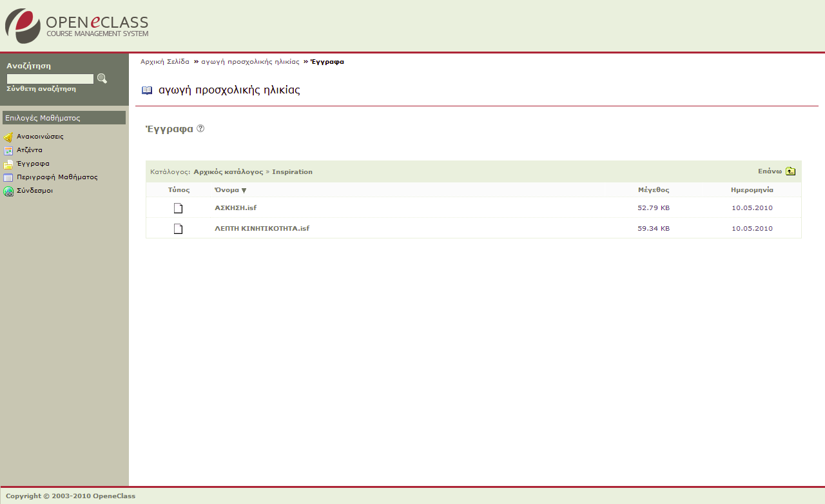Open the help icon next to Έγγραφα

tap(200, 128)
